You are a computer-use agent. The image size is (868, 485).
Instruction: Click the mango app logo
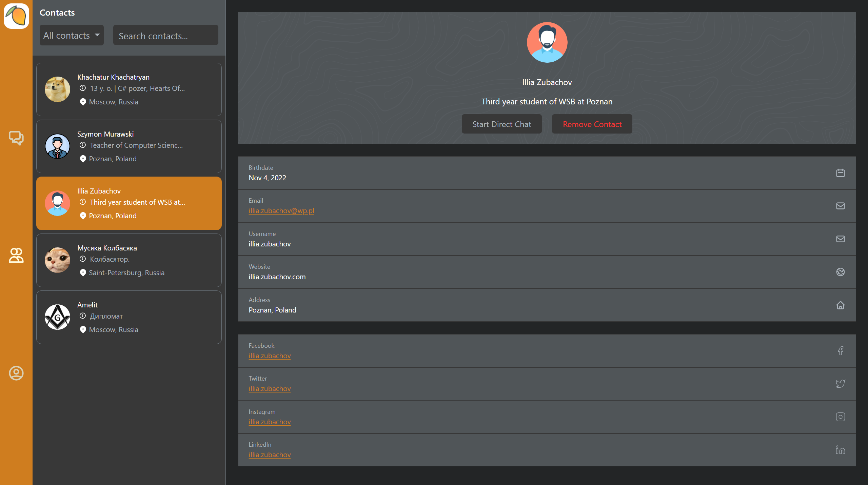16,16
